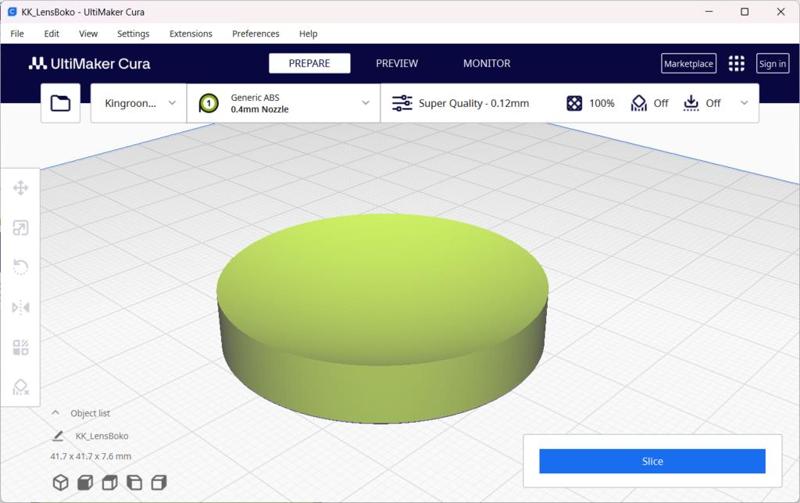Click the Slice button
Screen dimensions: 800x503
click(652, 461)
